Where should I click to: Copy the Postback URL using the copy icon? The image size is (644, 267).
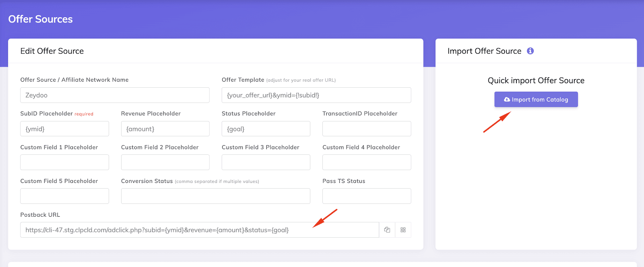[387, 230]
